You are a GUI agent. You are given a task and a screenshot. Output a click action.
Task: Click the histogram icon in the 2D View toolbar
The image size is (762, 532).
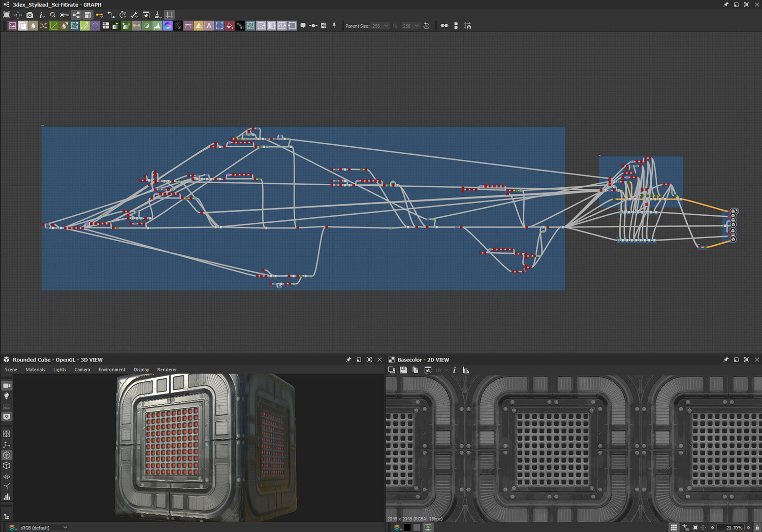pos(466,370)
